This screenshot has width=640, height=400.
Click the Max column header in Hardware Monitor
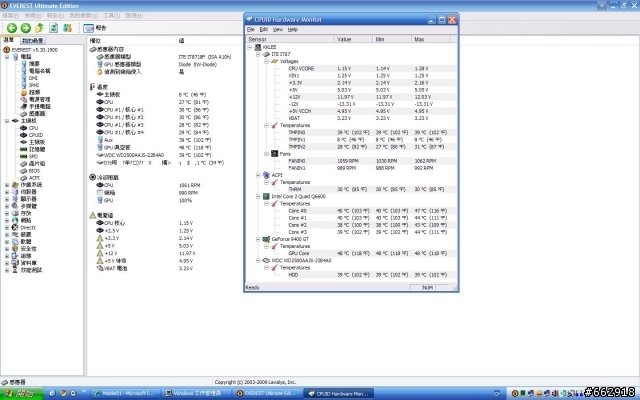tap(430, 39)
